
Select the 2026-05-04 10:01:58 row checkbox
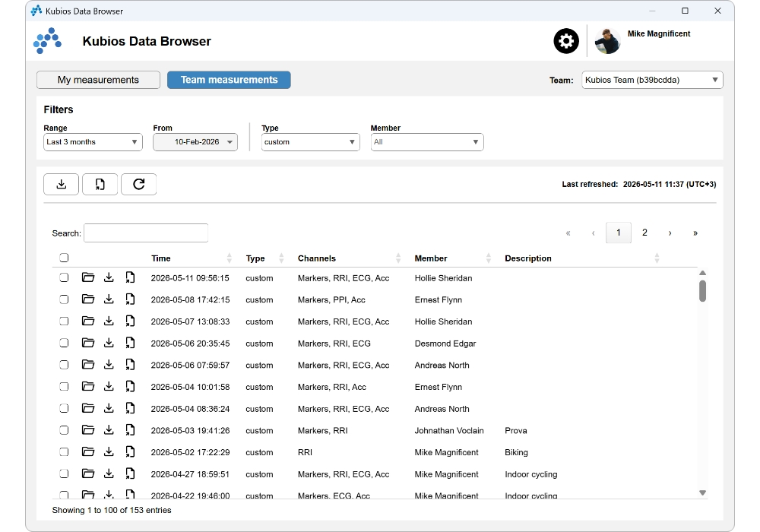pyautogui.click(x=64, y=387)
